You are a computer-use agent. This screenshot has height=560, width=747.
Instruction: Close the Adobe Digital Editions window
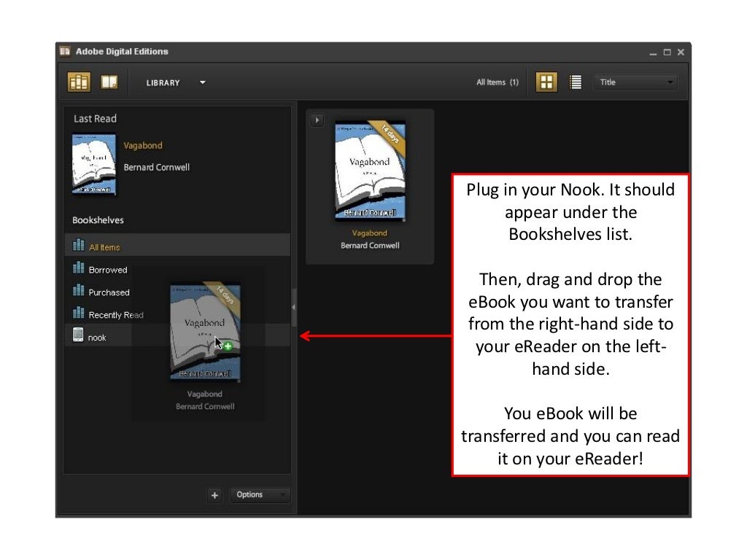tap(681, 52)
